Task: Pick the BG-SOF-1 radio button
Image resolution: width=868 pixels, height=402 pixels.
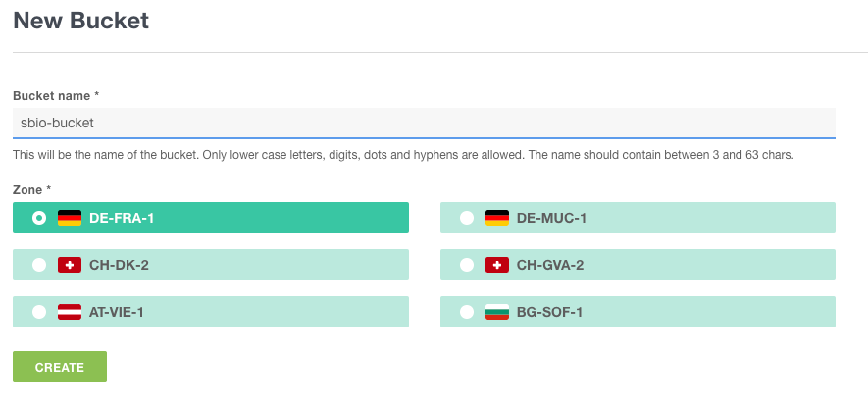Action: (x=467, y=312)
